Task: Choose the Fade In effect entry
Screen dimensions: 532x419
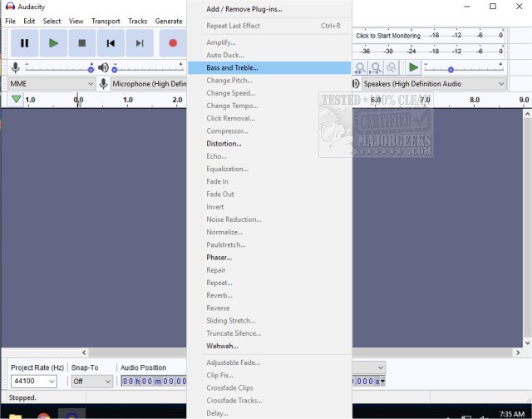Action: (x=269, y=181)
